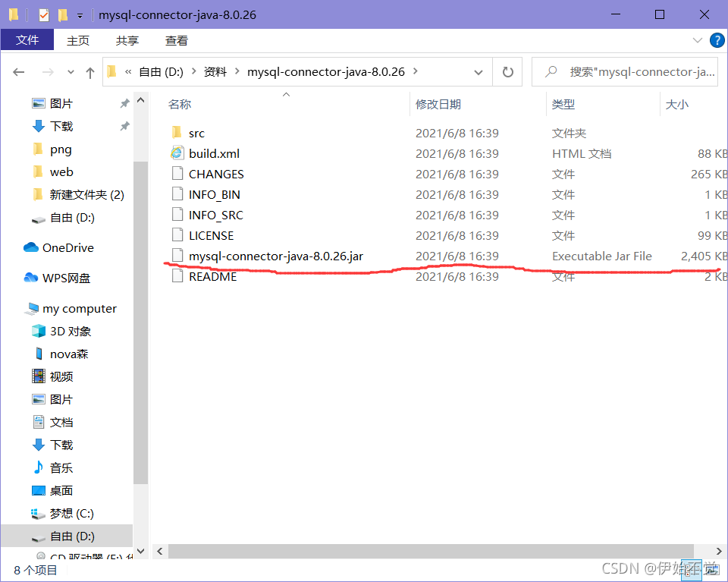This screenshot has width=728, height=582.
Task: Click the HTML 文档 type cell
Action: [x=582, y=154]
